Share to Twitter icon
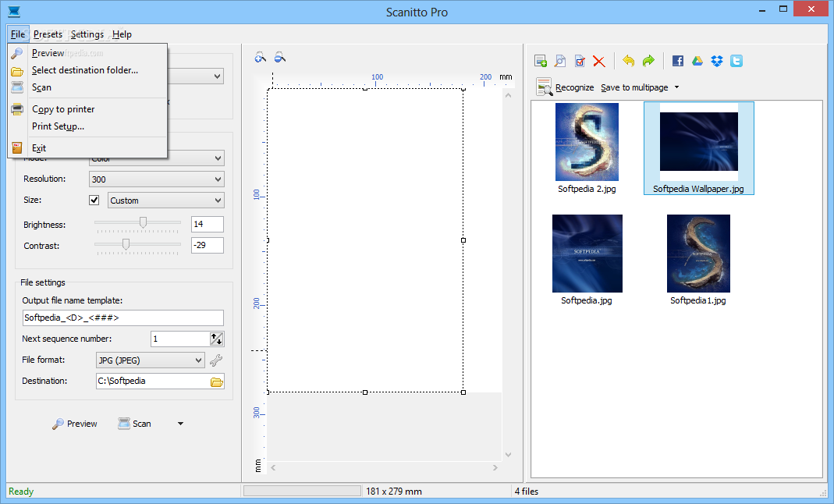Screen dimensions: 834x504 coord(736,61)
